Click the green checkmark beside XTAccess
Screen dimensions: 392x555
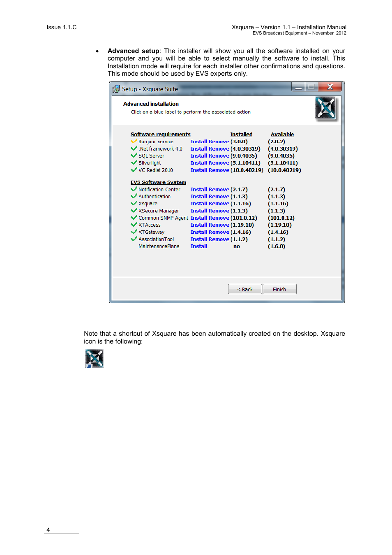click(134, 225)
